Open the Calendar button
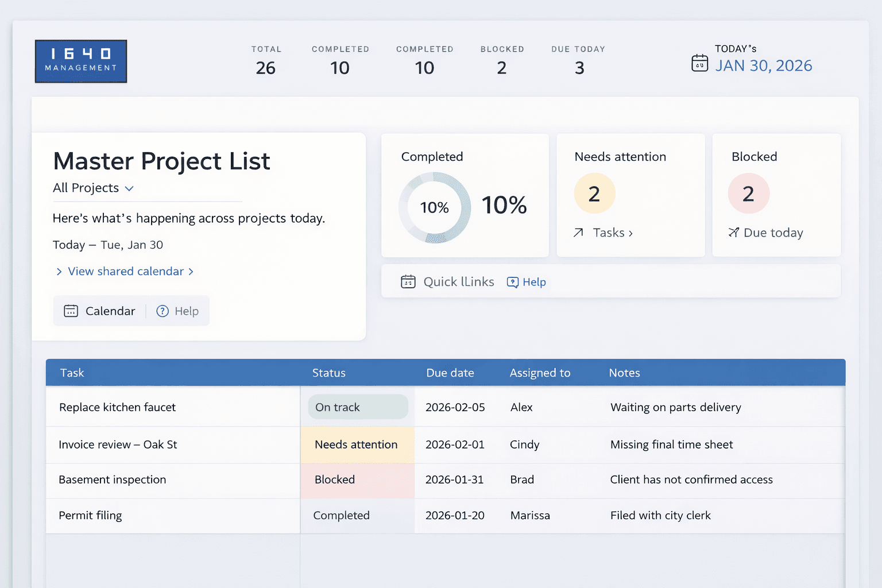The image size is (882, 588). point(99,311)
